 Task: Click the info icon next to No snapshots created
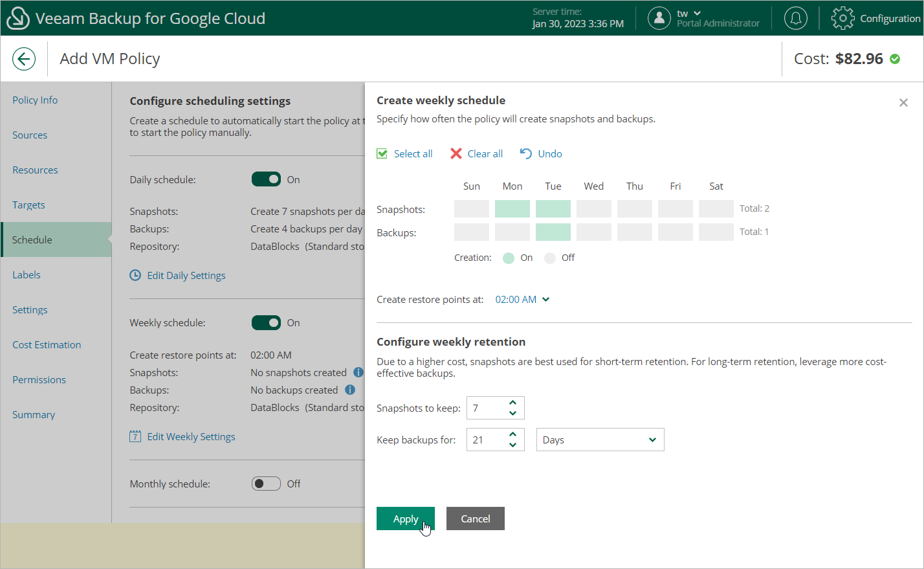coord(358,372)
